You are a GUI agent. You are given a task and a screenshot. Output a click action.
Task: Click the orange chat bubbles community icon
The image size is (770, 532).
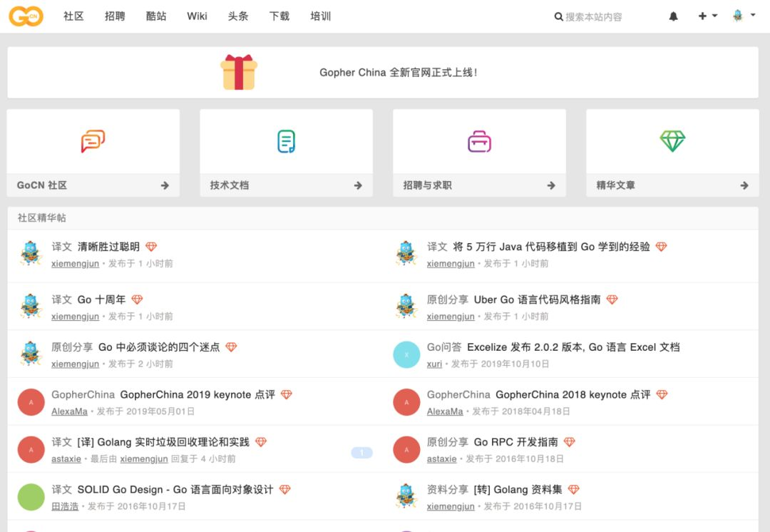pyautogui.click(x=93, y=141)
